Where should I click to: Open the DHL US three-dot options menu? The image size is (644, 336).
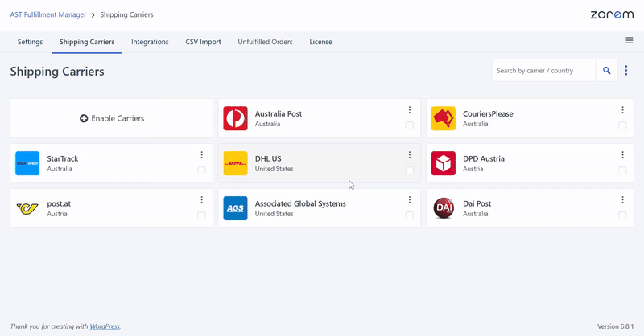(x=409, y=155)
